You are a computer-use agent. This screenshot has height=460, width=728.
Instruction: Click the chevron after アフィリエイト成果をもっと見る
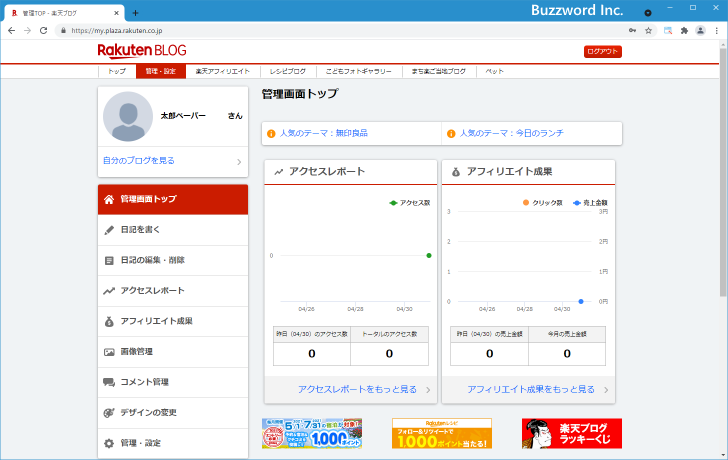606,390
